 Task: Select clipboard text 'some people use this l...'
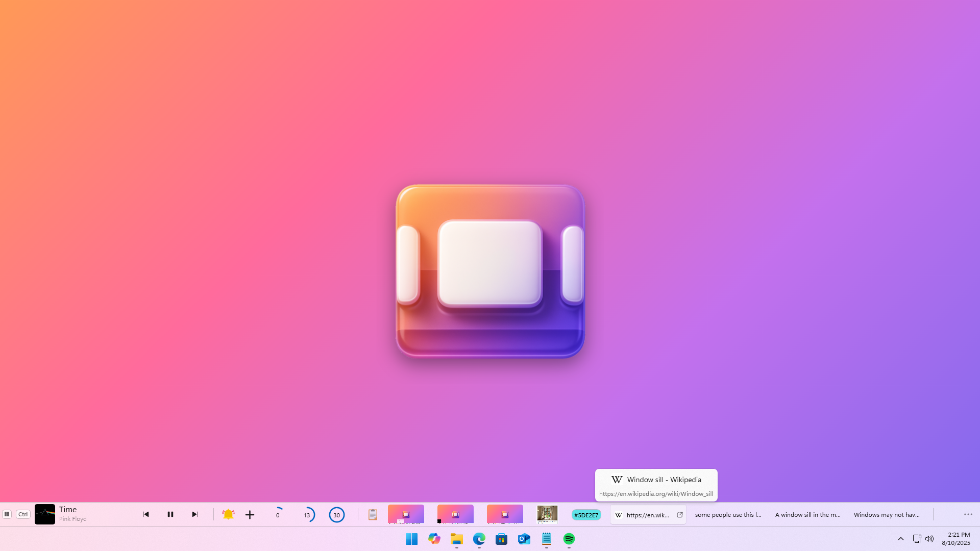pyautogui.click(x=728, y=515)
